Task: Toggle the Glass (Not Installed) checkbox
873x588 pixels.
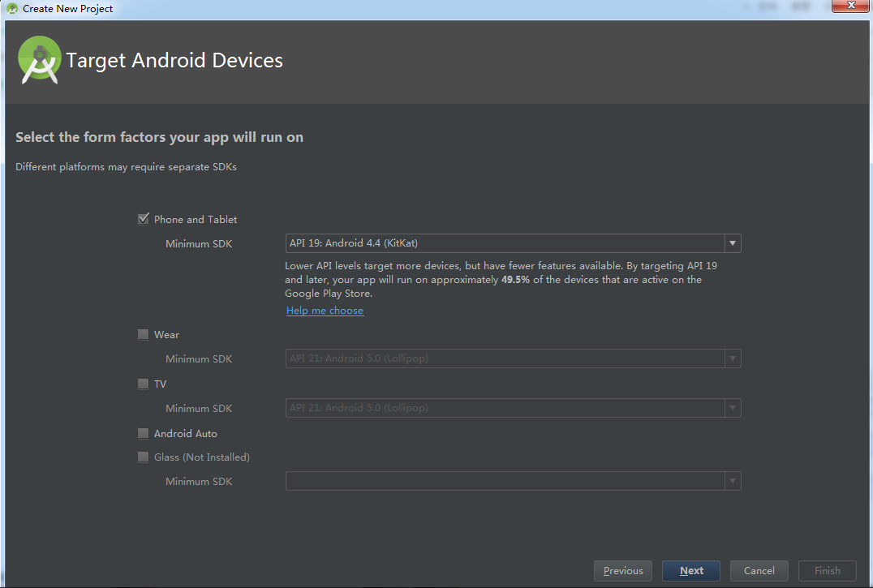Action: [144, 457]
